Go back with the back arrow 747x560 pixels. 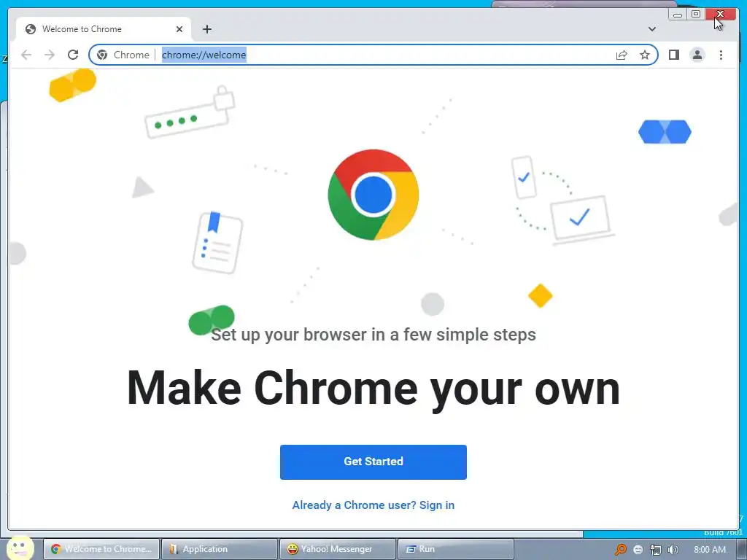(26, 55)
